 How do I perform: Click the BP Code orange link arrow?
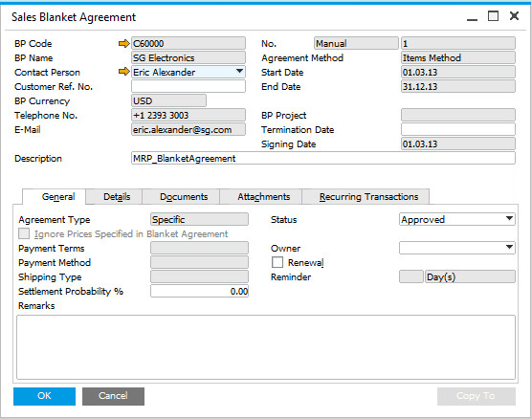(x=124, y=43)
